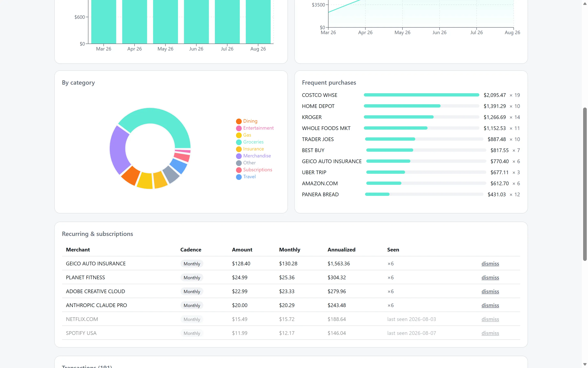This screenshot has height=368, width=588.
Task: Click the COSTCO WHSE spending bar
Action: (421, 95)
